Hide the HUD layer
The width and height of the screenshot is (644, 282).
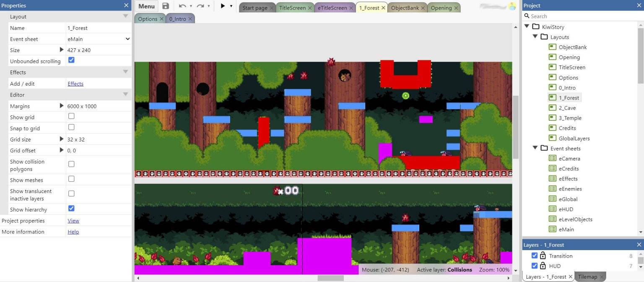click(535, 266)
